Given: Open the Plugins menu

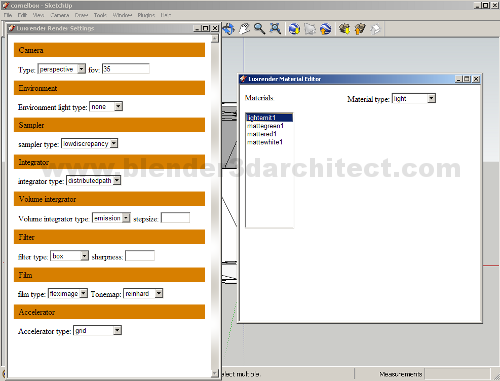Looking at the screenshot, I should (146, 15).
